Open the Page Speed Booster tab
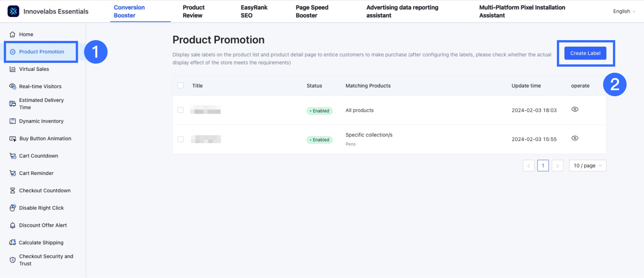644x278 pixels. pyautogui.click(x=312, y=11)
